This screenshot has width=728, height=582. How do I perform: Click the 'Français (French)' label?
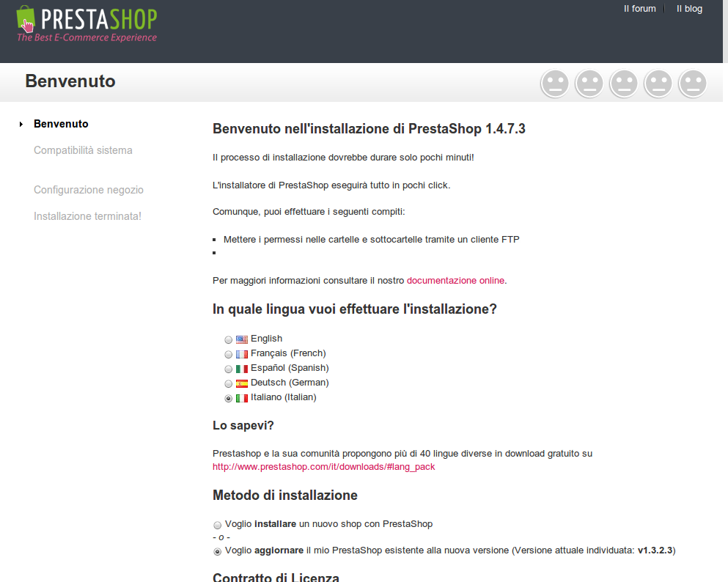(x=288, y=353)
